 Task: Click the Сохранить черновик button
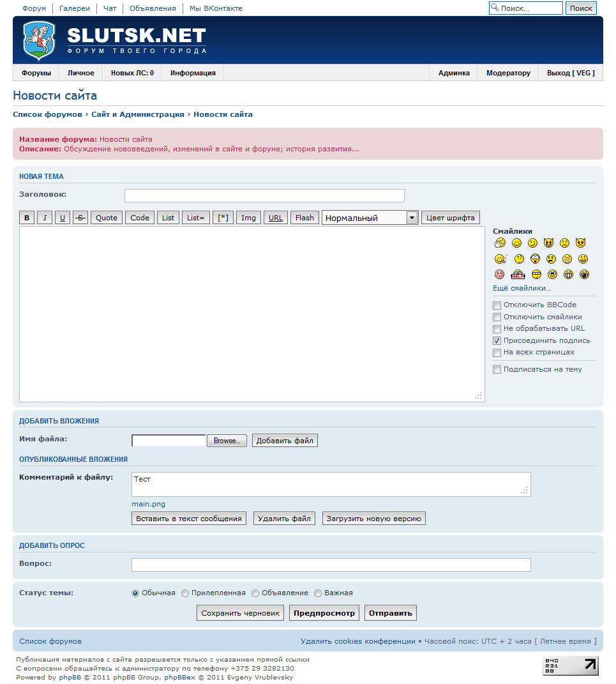click(x=240, y=613)
